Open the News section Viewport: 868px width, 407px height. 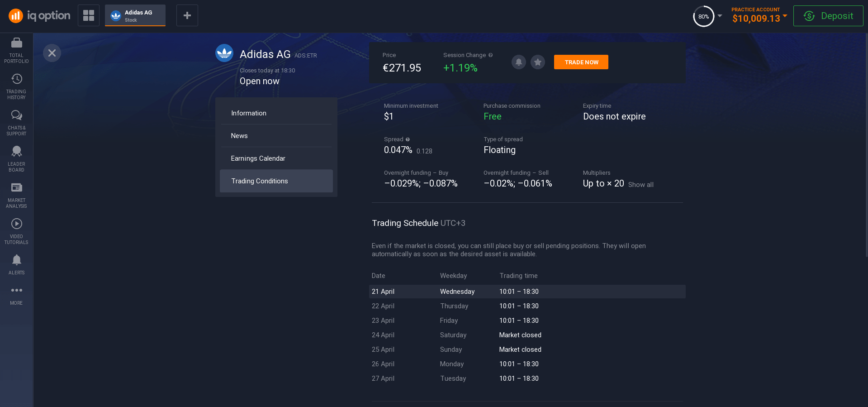276,136
